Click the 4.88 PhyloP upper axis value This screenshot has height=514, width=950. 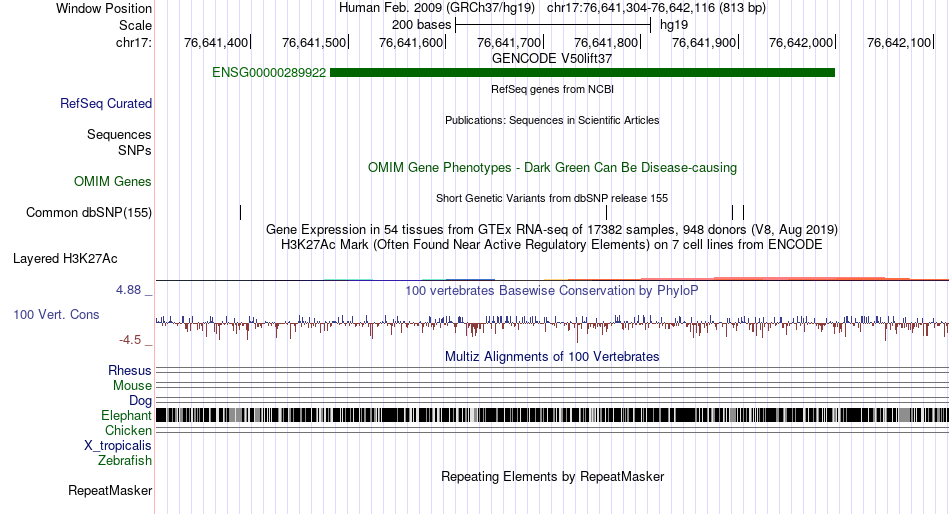128,290
